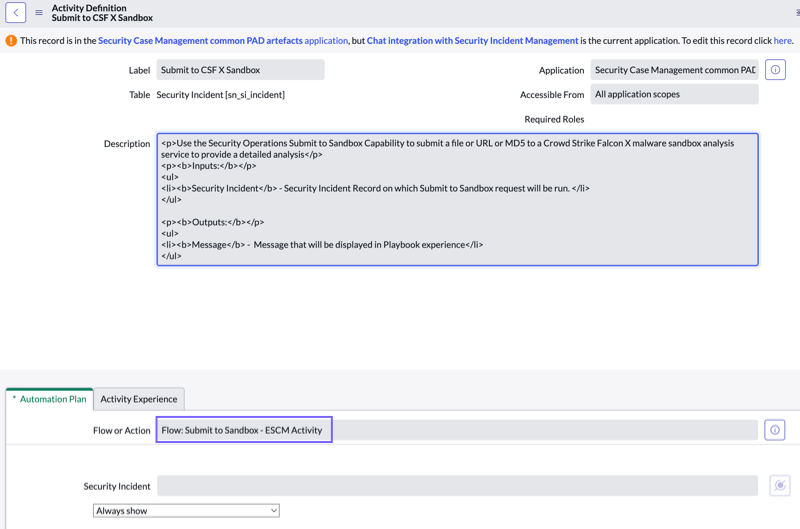This screenshot has height=529, width=800.
Task: Click the Description label
Action: click(x=127, y=144)
